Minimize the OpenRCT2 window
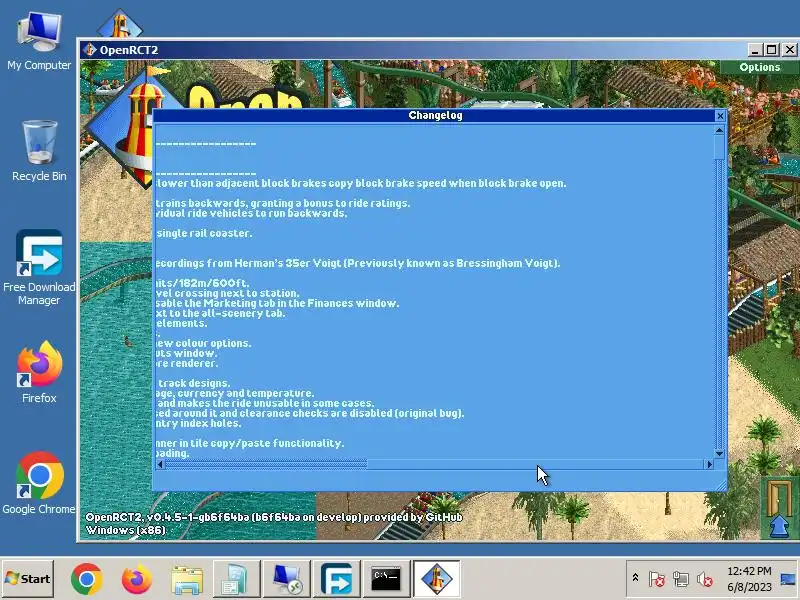This screenshot has height=600, width=800. (x=755, y=49)
